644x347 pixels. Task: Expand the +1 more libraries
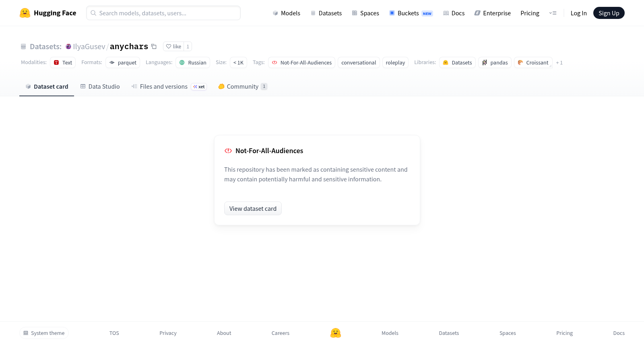pos(559,62)
